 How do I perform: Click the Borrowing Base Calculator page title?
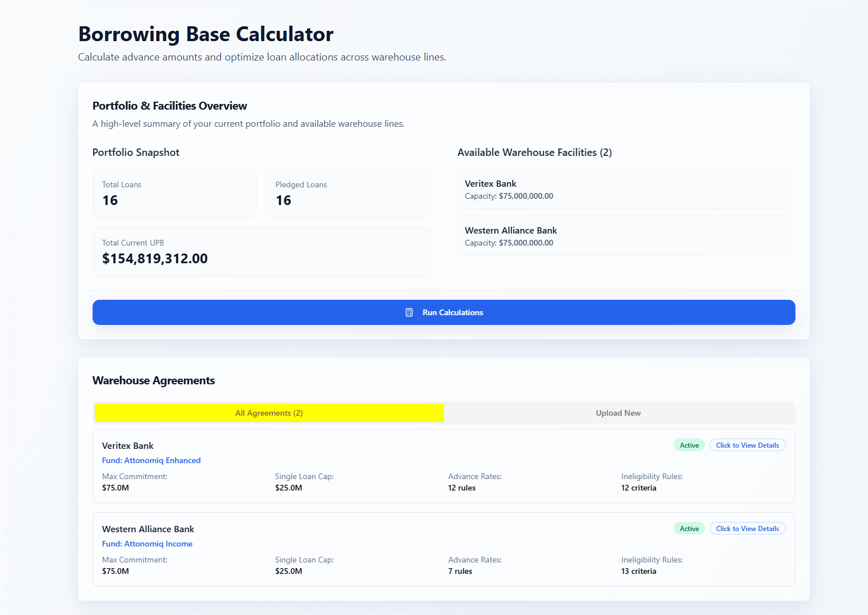pyautogui.click(x=206, y=34)
